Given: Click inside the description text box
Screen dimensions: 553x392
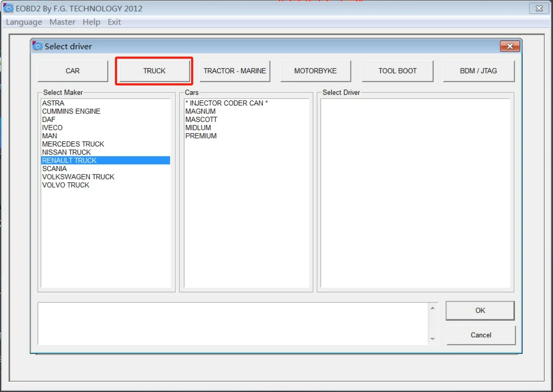Looking at the screenshot, I should (x=233, y=324).
